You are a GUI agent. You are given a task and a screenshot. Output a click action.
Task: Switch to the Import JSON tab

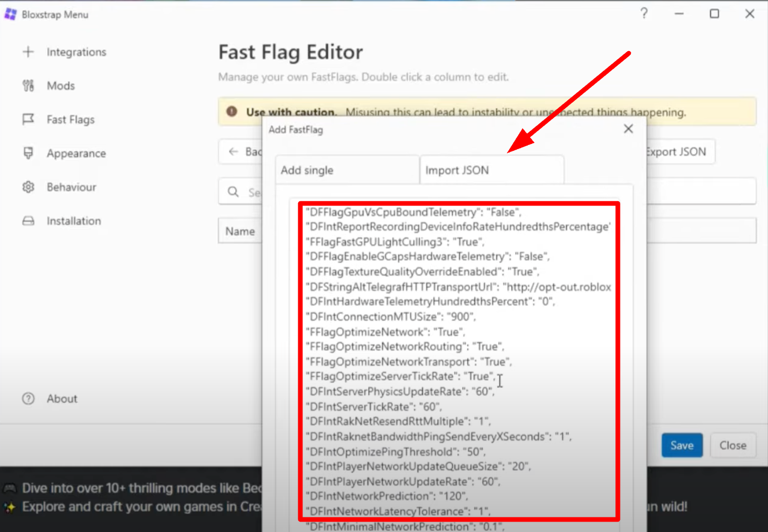492,170
